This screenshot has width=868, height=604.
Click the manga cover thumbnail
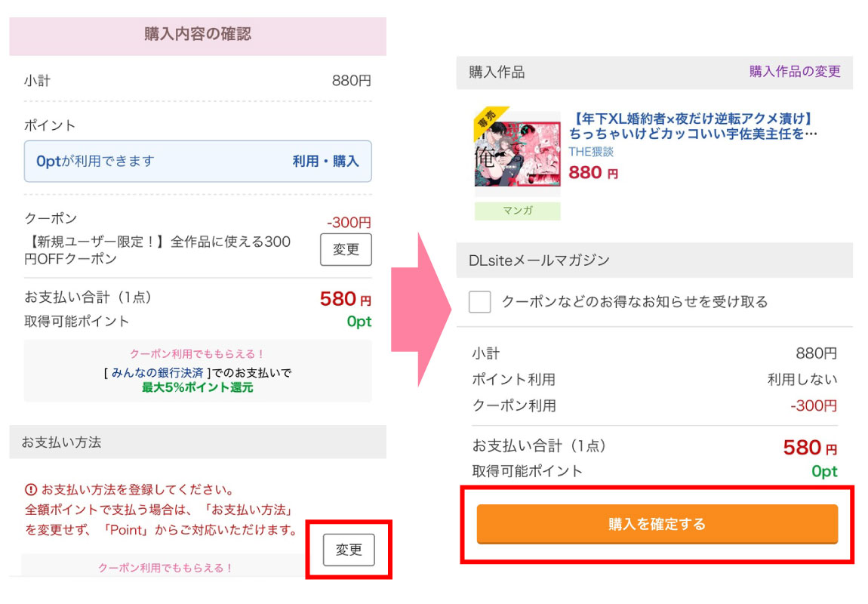pyautogui.click(x=518, y=153)
